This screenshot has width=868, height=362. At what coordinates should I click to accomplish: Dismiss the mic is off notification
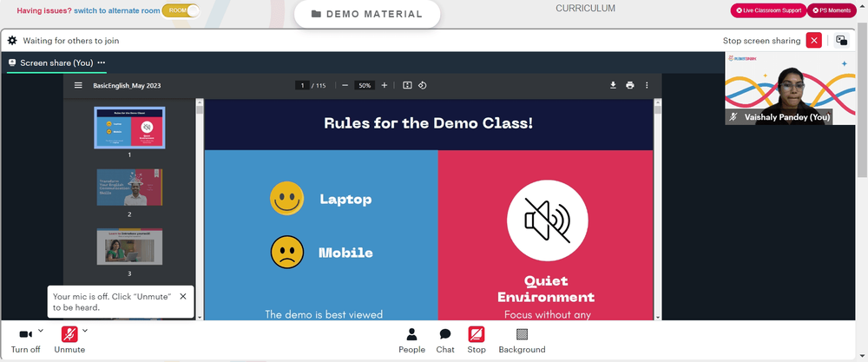tap(183, 296)
